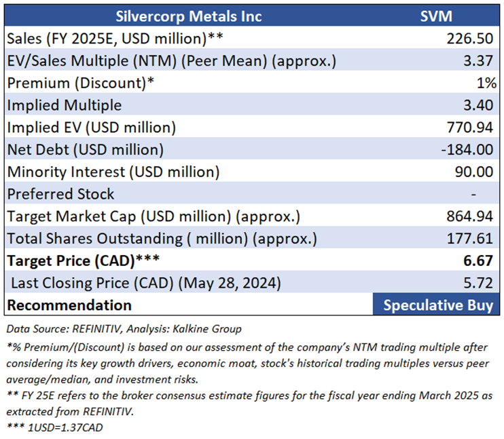The height and width of the screenshot is (439, 504).
Task: Click the Target Price value 6.67
Action: [480, 261]
